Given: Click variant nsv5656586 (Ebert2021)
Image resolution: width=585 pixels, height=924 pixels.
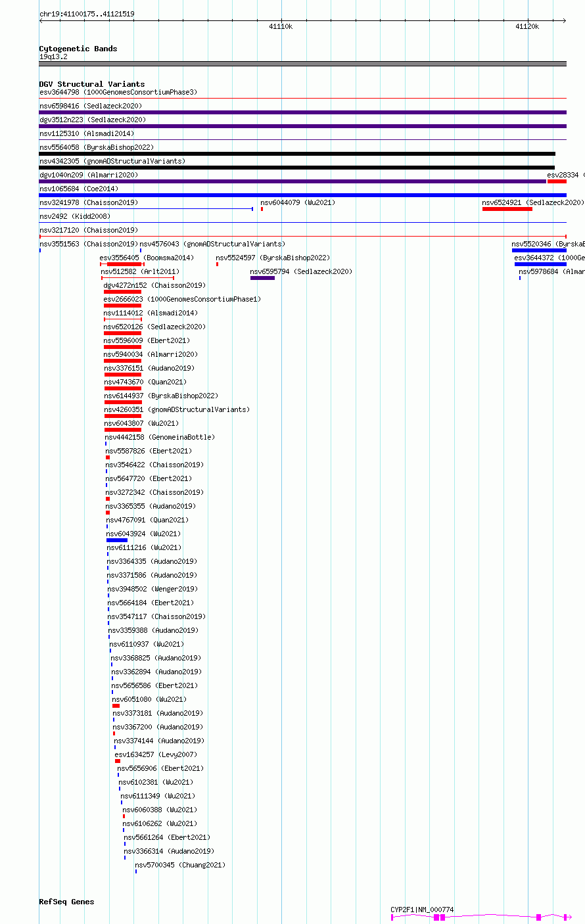Looking at the screenshot, I should point(155,685).
